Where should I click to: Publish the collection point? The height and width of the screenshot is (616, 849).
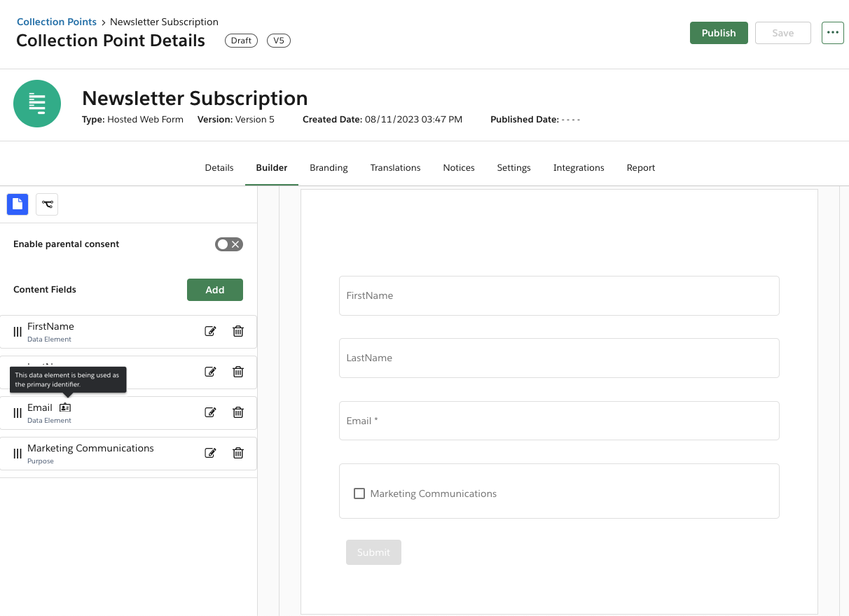pos(719,32)
